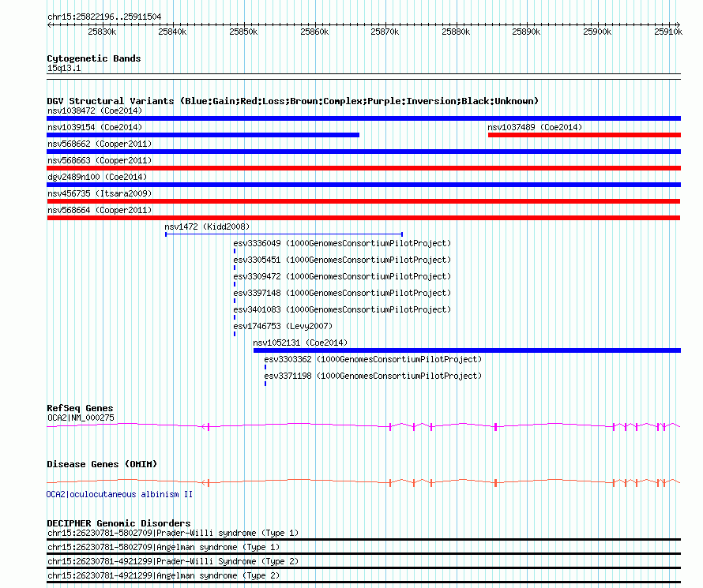The width and height of the screenshot is (703, 588).
Task: Select variant esv3371198 label
Action: pos(373,376)
